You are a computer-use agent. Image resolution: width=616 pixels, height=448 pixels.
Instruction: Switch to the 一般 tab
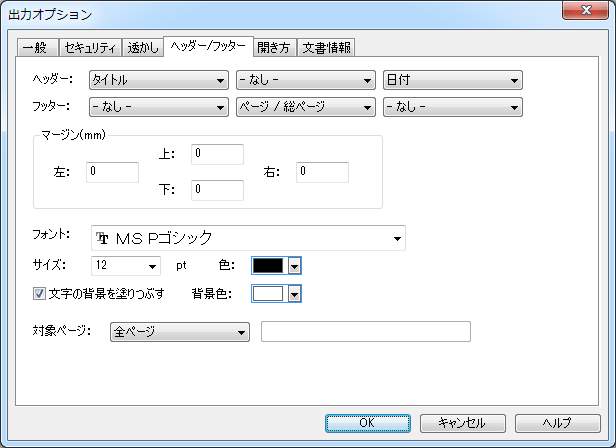pos(37,47)
